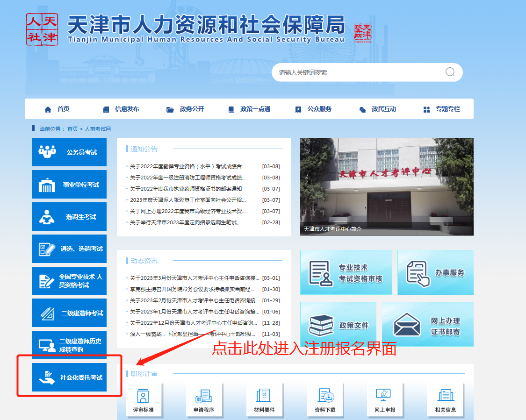The height and width of the screenshot is (420, 526).
Task: Select 选调生考试 sidebar tile
Action: pyautogui.click(x=69, y=217)
